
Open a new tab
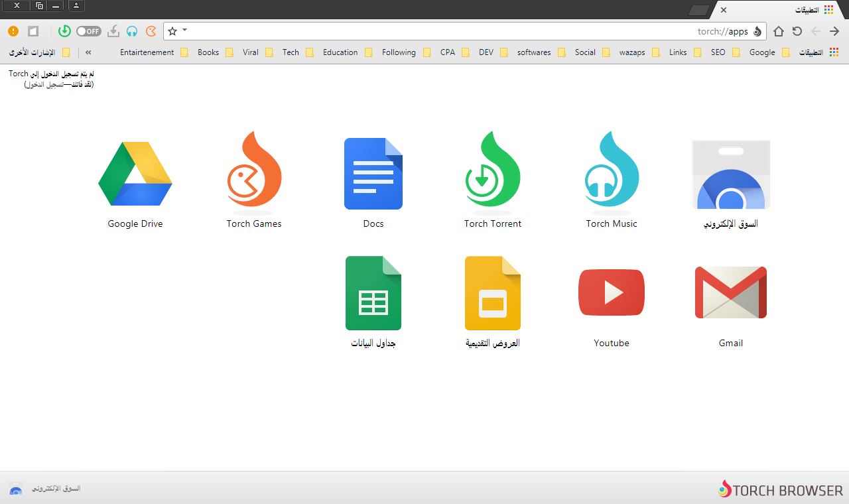tap(699, 10)
